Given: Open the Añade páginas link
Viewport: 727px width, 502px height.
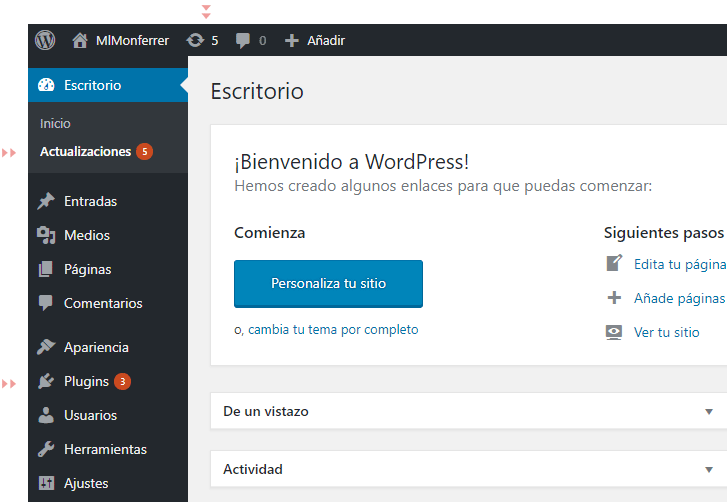Looking at the screenshot, I should (679, 298).
